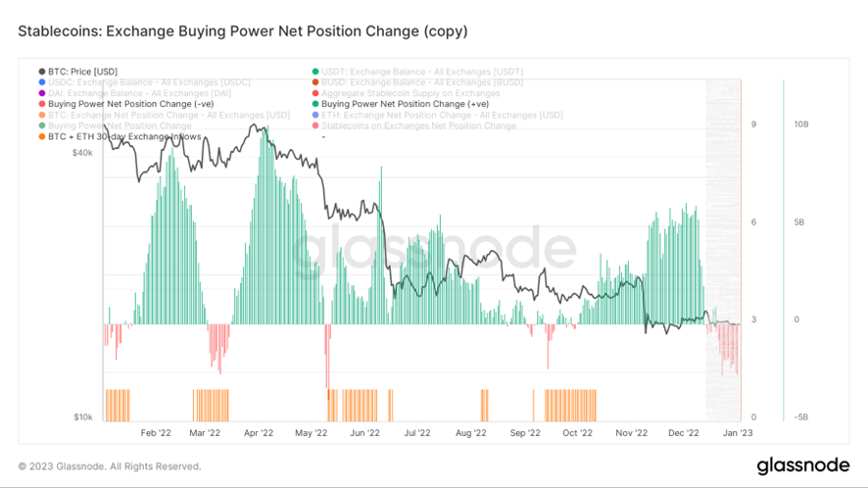Click the blue ETH Net Position dot
The width and height of the screenshot is (868, 488).
(x=314, y=115)
